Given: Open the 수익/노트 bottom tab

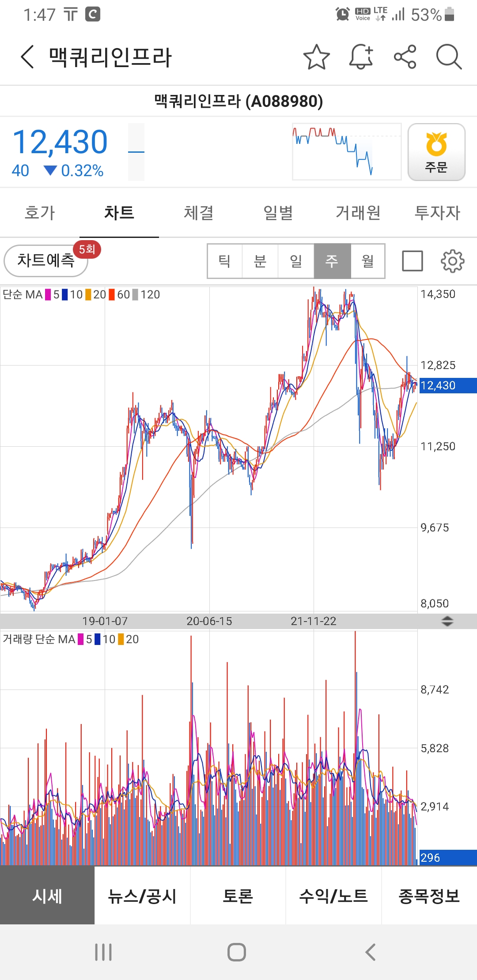Looking at the screenshot, I should click(333, 896).
